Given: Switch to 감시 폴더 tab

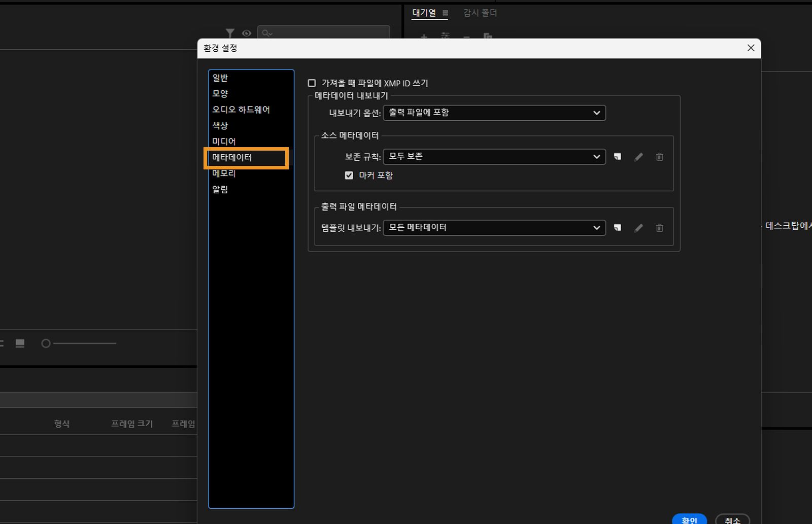Looking at the screenshot, I should click(480, 13).
